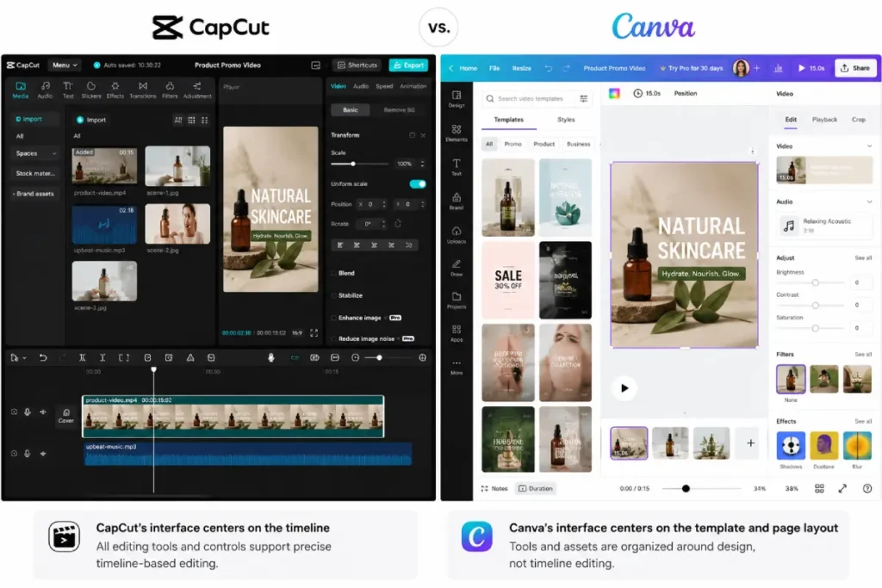Viewport: 882px width, 588px height.
Task: Open the Audio tool in CapCut toolbar
Action: (45, 90)
